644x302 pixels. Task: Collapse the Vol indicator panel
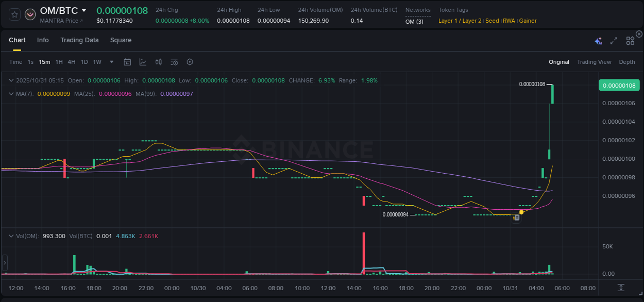click(x=11, y=236)
